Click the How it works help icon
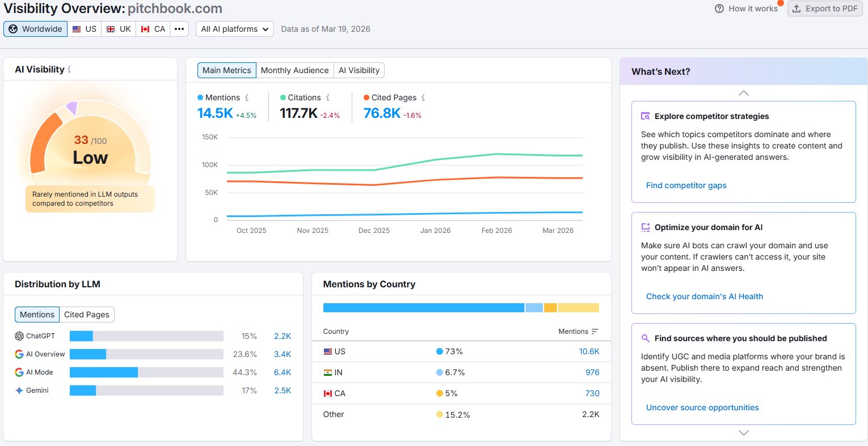This screenshot has width=868, height=446. coord(719,9)
